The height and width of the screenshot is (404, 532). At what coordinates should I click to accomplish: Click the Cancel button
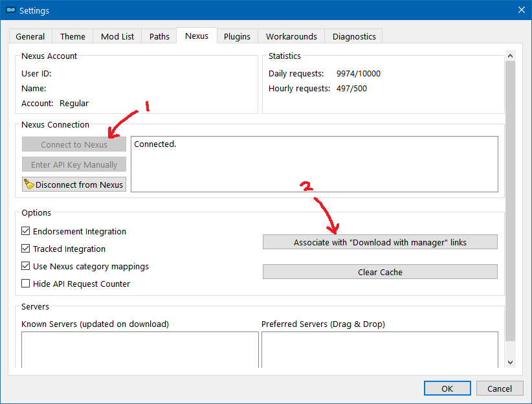500,388
